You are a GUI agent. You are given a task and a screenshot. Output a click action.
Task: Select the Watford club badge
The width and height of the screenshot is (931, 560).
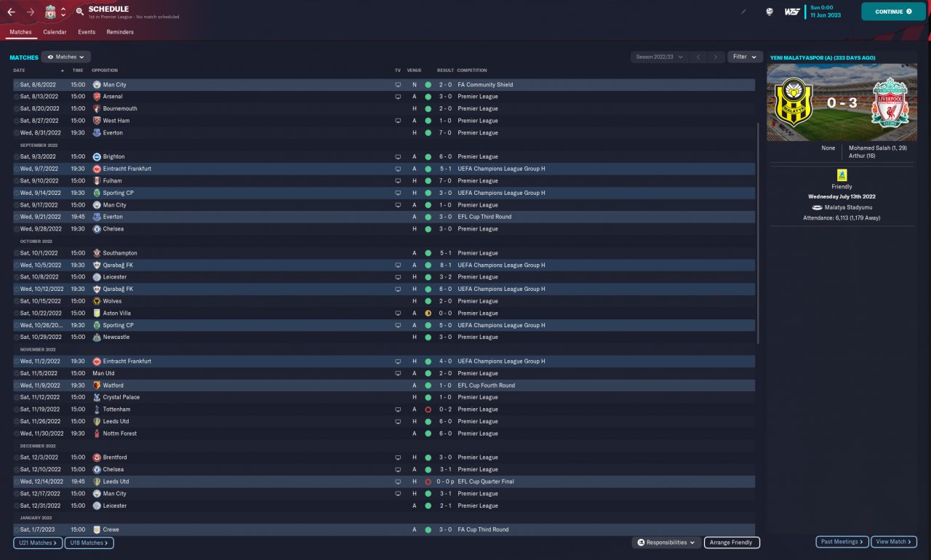click(x=97, y=385)
